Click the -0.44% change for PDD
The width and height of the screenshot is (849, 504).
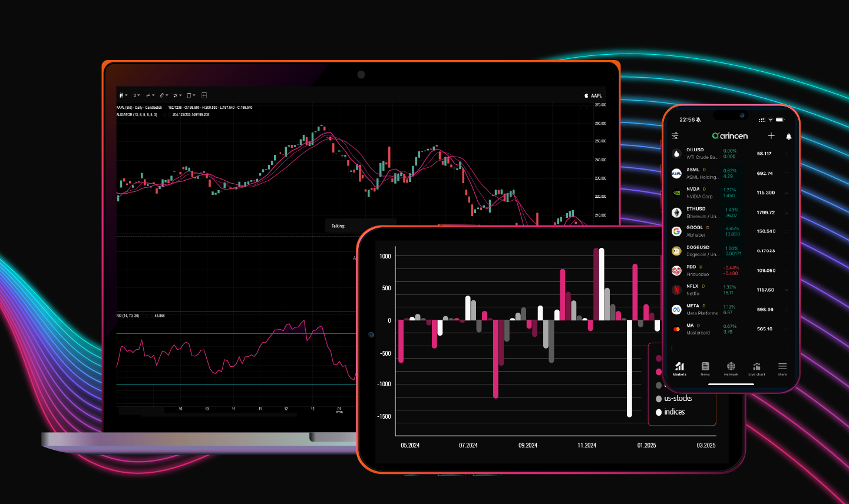pyautogui.click(x=731, y=268)
